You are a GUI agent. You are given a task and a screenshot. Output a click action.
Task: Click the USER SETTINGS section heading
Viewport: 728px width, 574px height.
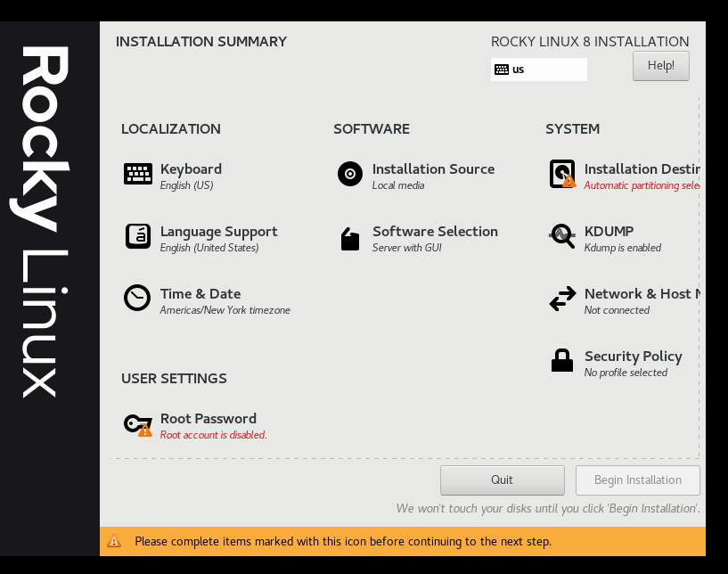[174, 379]
